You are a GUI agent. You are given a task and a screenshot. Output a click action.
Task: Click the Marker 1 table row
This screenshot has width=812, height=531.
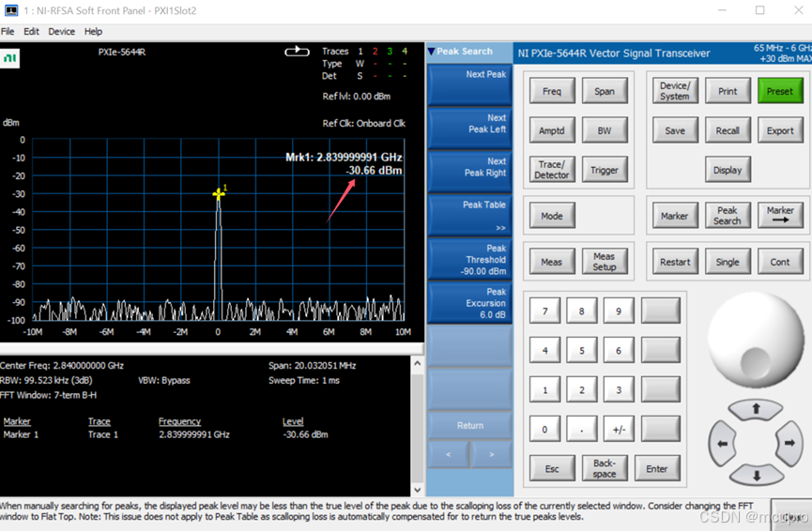tap(166, 434)
